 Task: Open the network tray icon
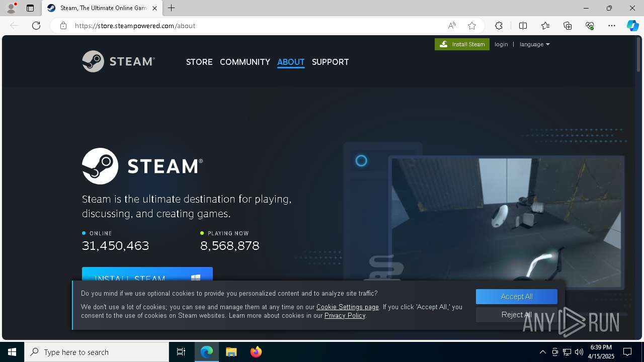tap(567, 352)
